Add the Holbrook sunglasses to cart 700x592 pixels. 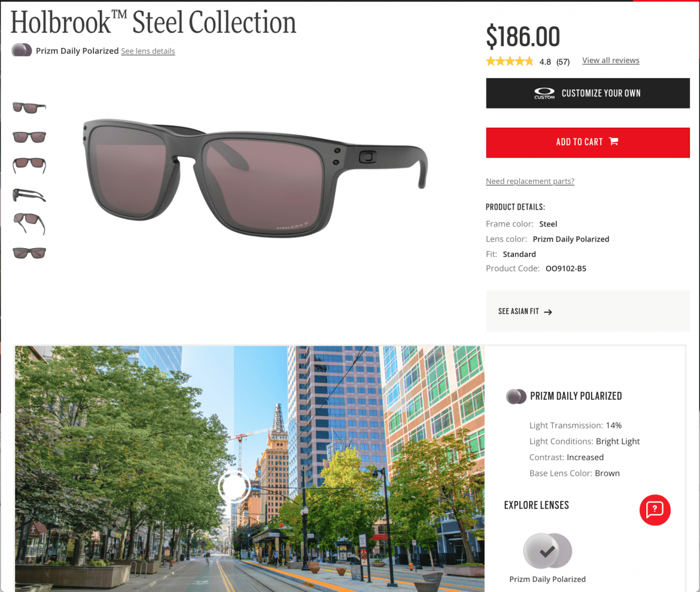588,142
